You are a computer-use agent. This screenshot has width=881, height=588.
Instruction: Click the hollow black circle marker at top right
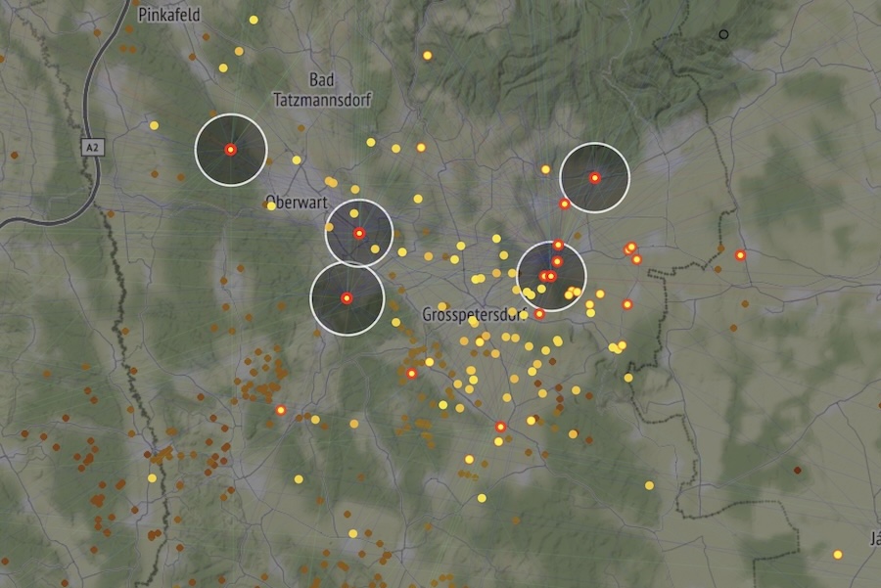pyautogui.click(x=723, y=34)
